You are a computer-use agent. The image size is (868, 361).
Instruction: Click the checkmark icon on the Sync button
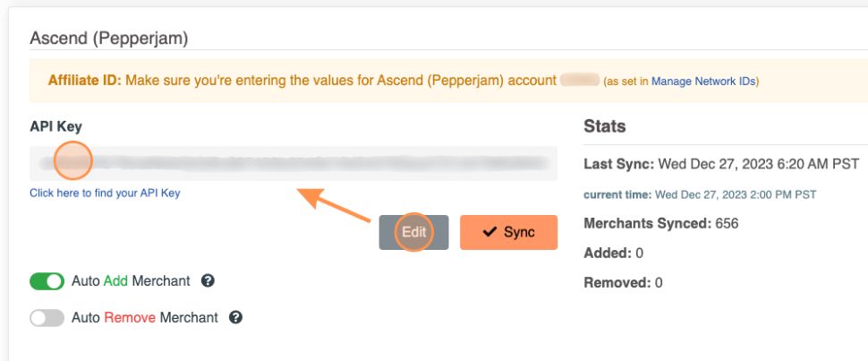point(489,232)
